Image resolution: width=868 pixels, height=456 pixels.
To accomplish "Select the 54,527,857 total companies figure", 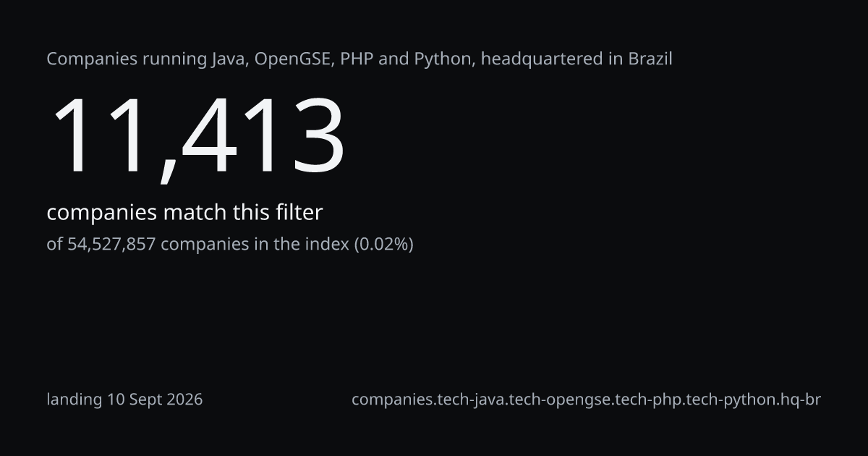I will pyautogui.click(x=111, y=245).
